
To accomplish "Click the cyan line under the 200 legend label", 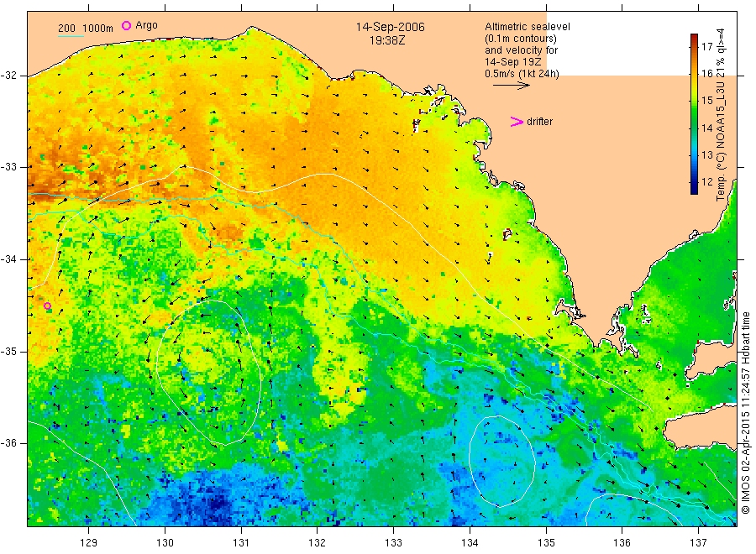I will pyautogui.click(x=71, y=37).
